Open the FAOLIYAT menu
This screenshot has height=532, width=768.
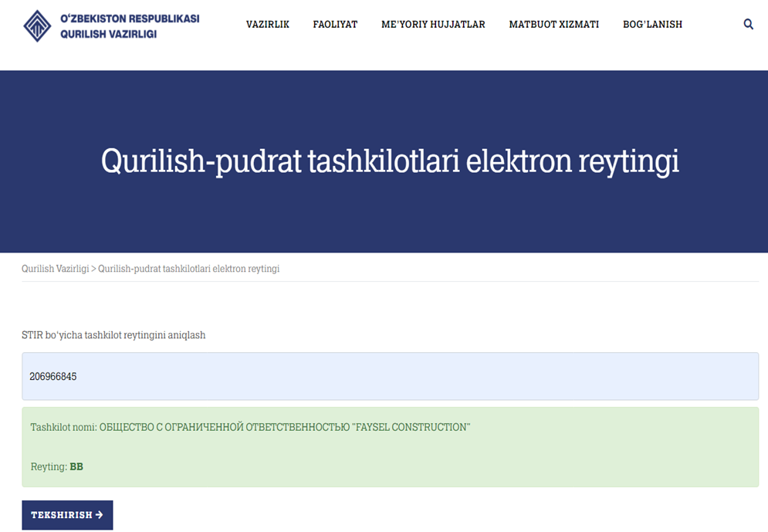(335, 25)
